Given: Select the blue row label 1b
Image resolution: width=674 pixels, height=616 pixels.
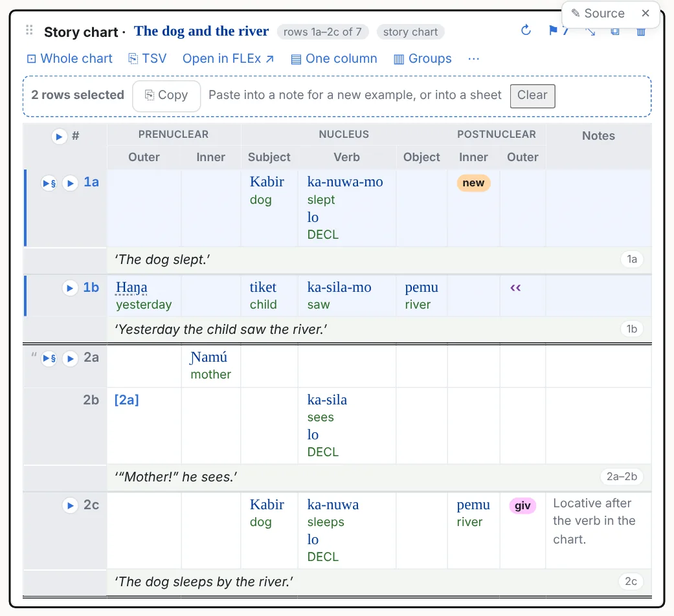Looking at the screenshot, I should (91, 287).
